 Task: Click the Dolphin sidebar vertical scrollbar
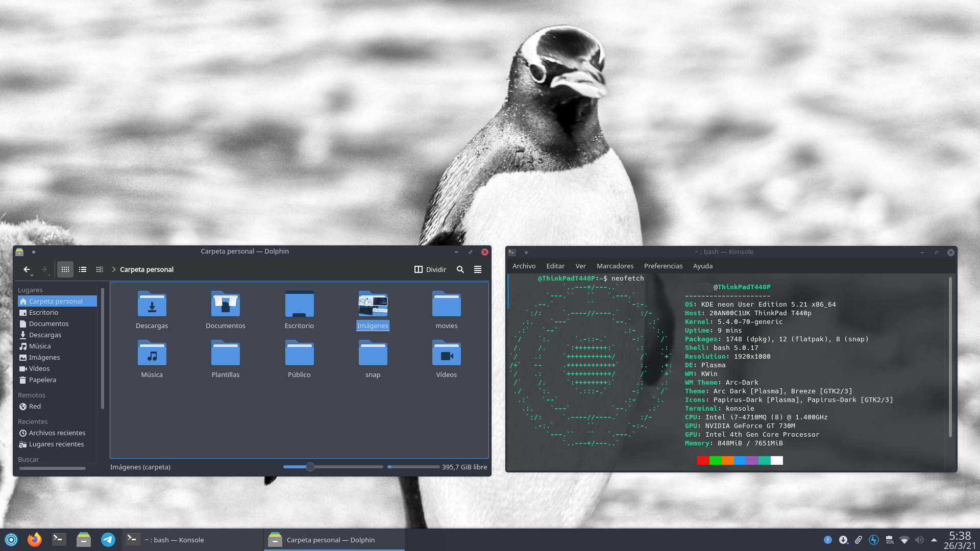click(103, 348)
